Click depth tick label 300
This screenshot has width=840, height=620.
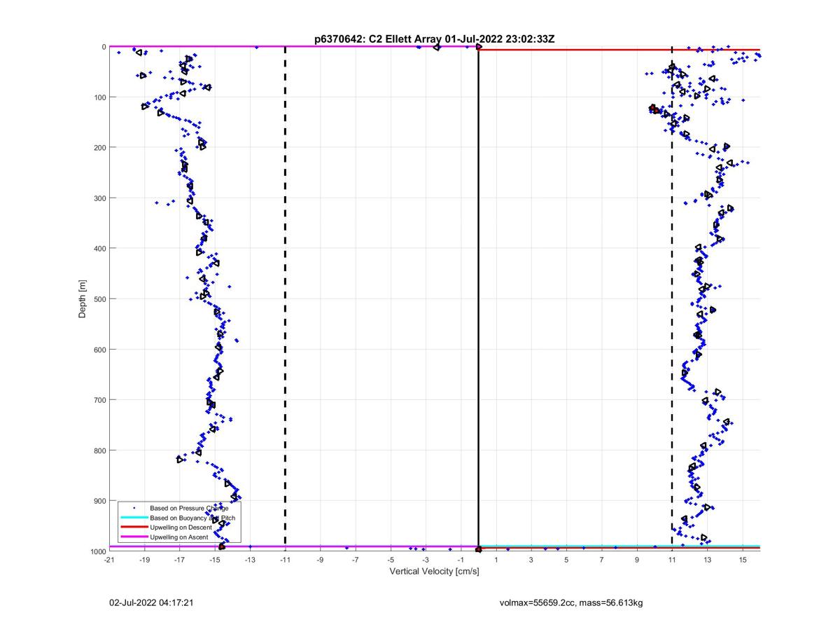(99, 198)
